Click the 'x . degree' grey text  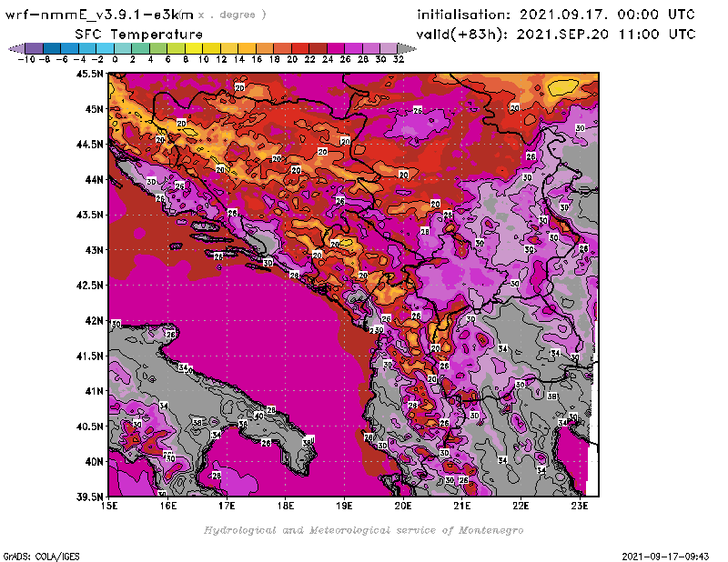[x=232, y=15]
